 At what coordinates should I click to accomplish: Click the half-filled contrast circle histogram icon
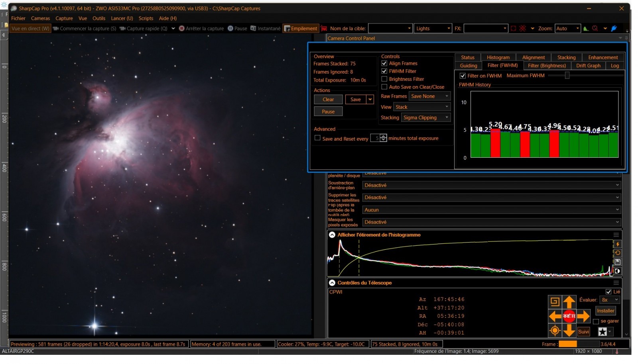(618, 271)
